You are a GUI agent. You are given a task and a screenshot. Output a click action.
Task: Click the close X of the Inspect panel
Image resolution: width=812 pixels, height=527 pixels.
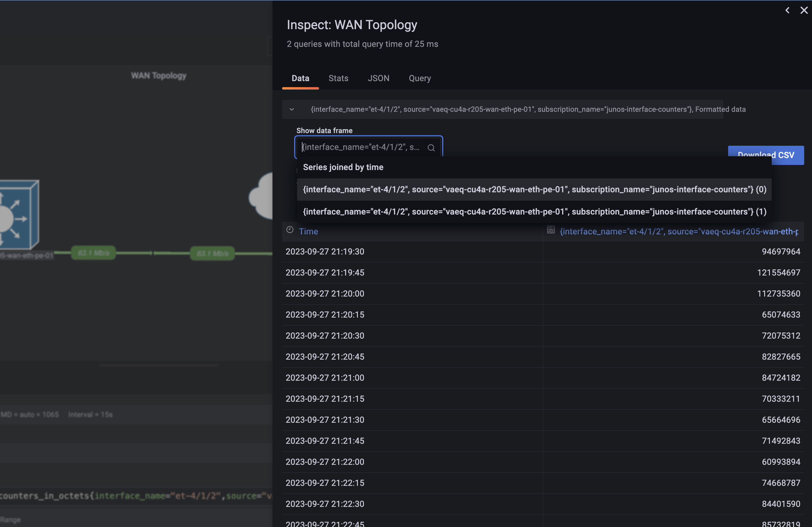coord(804,10)
